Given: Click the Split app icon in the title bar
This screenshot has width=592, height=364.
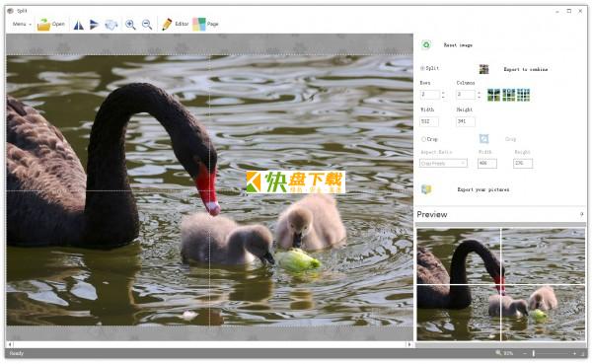Looking at the screenshot, I should pos(10,11).
